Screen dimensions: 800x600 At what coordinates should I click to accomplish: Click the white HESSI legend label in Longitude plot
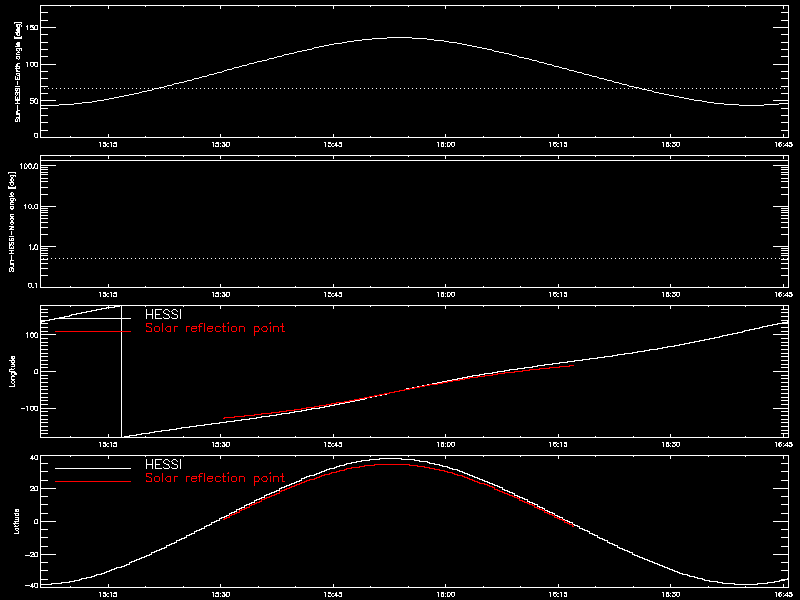tap(163, 314)
